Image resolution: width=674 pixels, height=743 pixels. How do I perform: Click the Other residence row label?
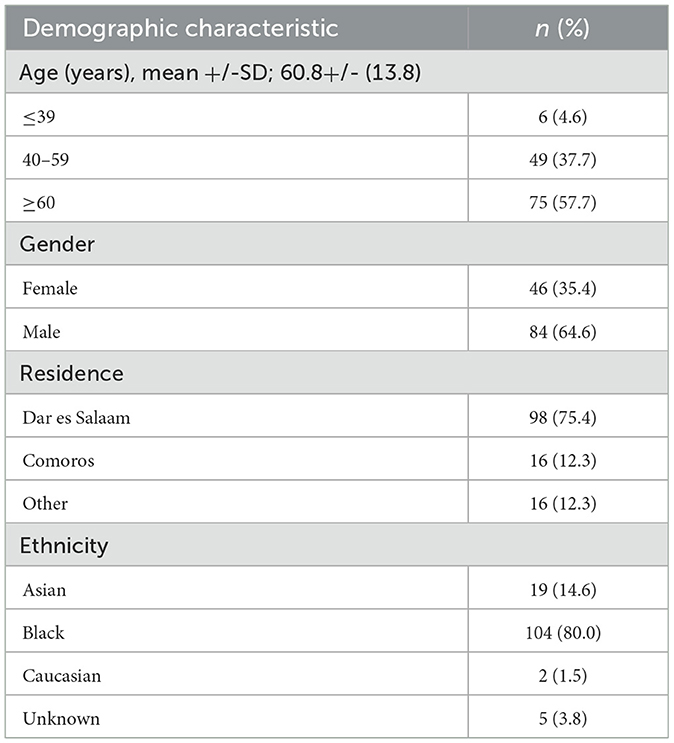click(45, 503)
